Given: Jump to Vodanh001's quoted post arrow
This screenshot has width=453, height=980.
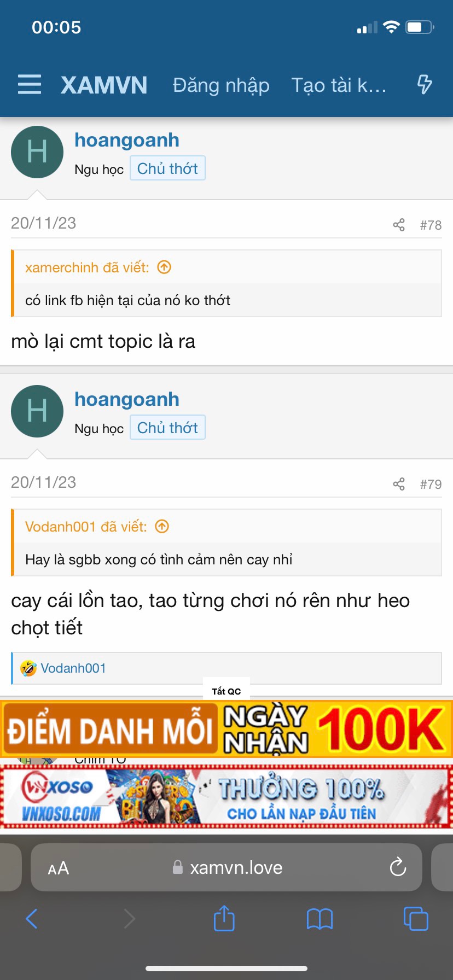Looking at the screenshot, I should (162, 526).
